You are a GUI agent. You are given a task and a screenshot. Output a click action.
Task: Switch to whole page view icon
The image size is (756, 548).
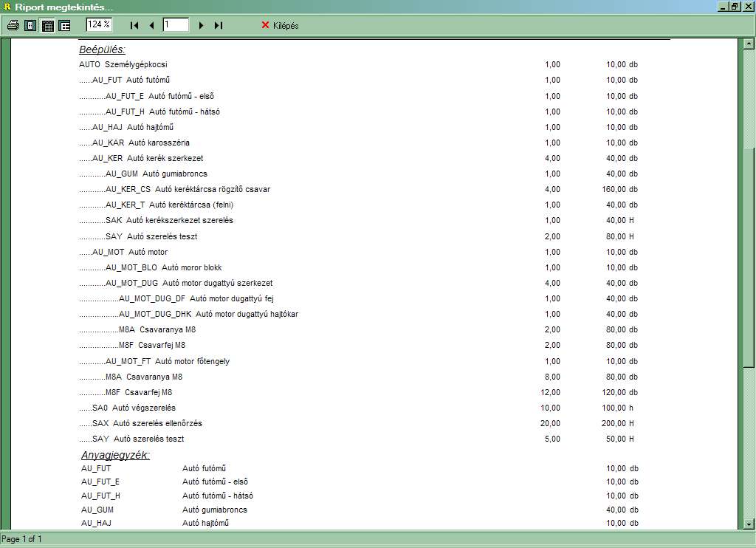(x=30, y=25)
